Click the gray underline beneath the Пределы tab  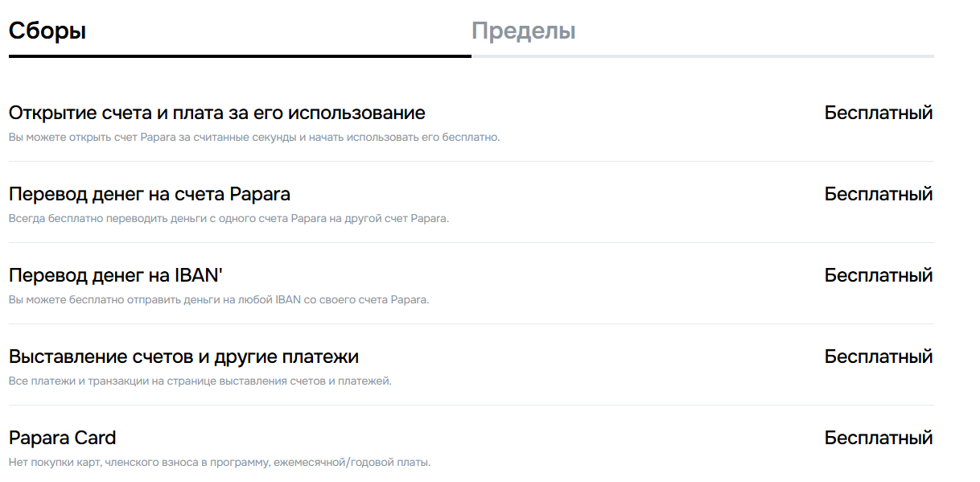(702, 56)
